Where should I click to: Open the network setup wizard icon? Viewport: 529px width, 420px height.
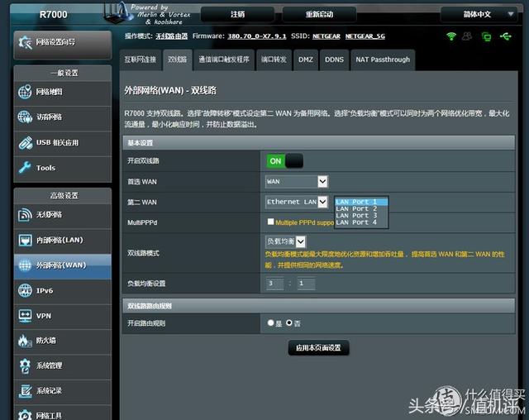pyautogui.click(x=26, y=42)
